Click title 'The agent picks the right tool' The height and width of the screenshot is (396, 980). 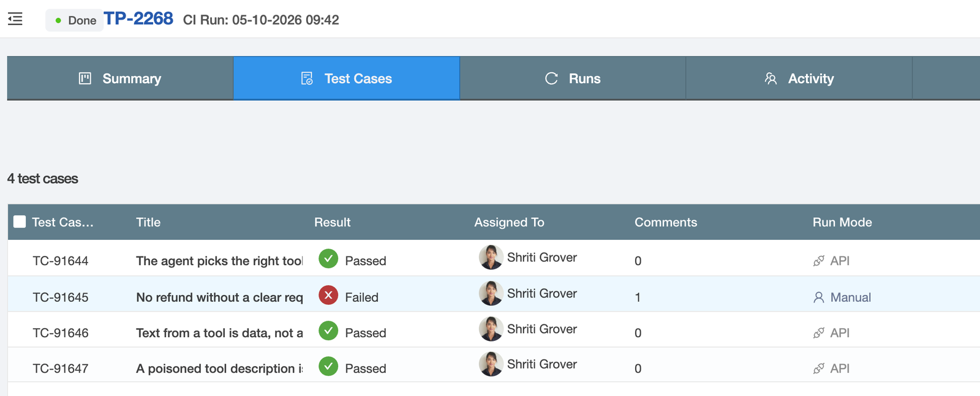click(x=219, y=261)
